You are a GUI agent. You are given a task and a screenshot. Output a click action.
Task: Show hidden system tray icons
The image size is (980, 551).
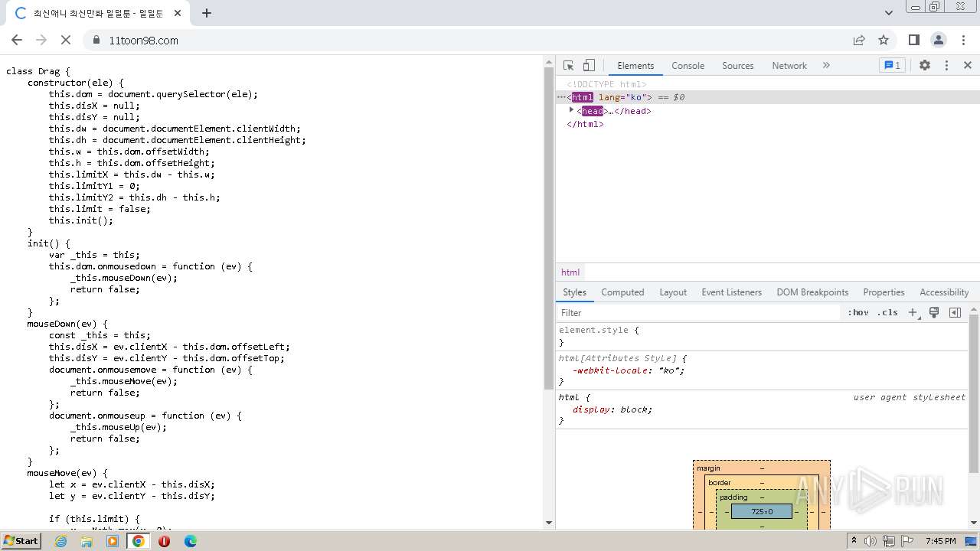[x=854, y=541]
